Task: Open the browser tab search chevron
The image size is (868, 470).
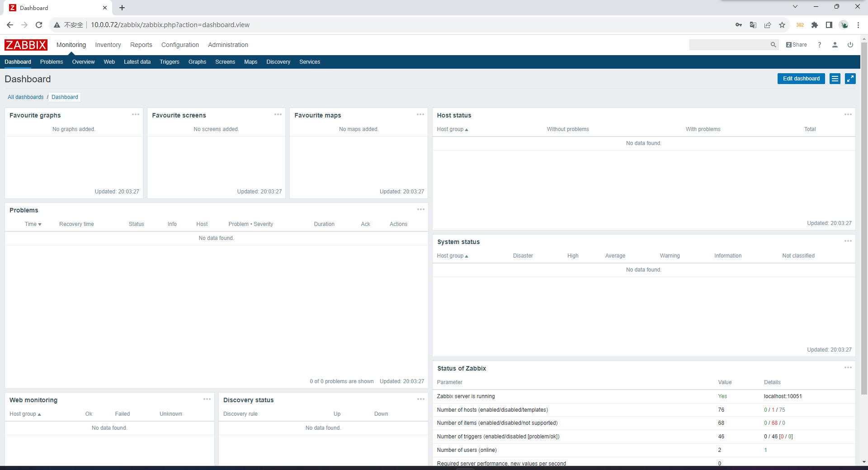Action: tap(795, 6)
